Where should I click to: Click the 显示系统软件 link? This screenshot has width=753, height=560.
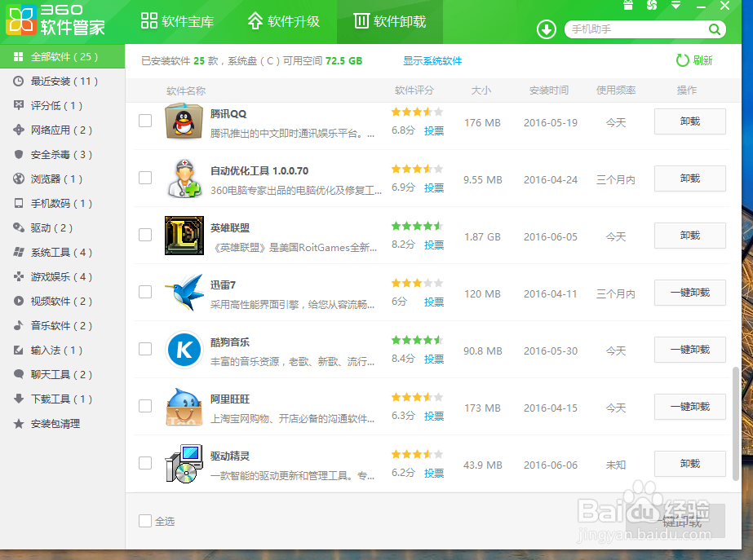click(x=432, y=61)
